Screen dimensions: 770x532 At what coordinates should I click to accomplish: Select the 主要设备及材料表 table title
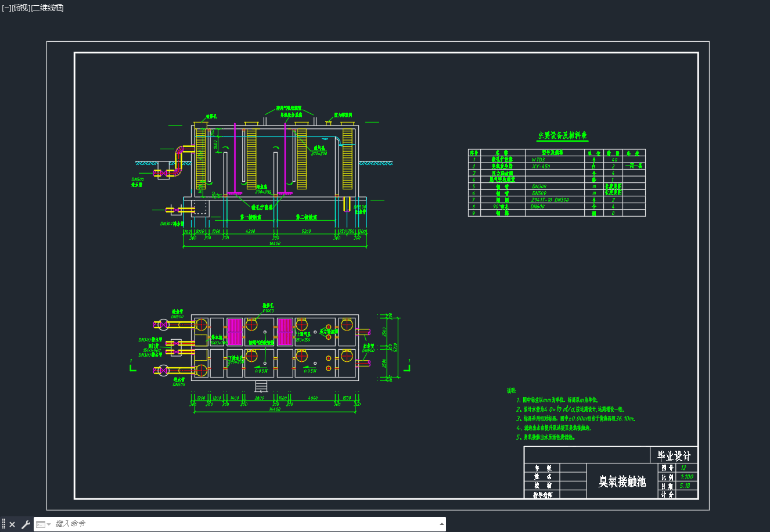(562, 136)
